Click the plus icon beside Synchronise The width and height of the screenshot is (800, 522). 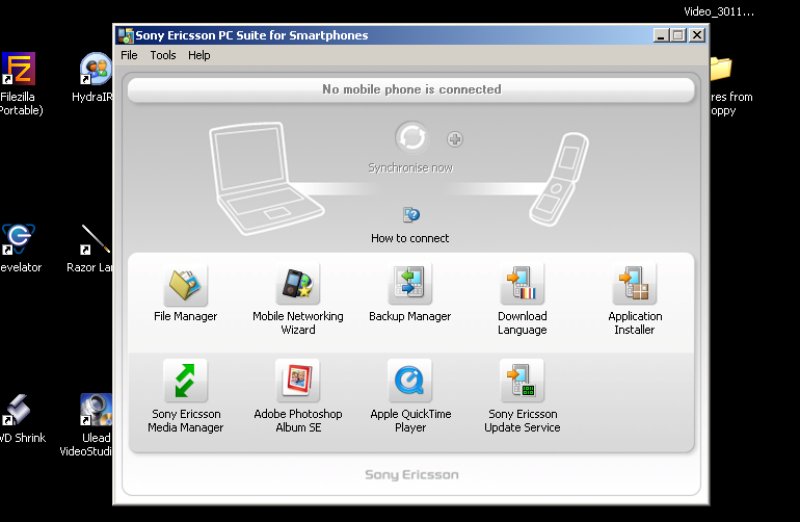[x=455, y=139]
